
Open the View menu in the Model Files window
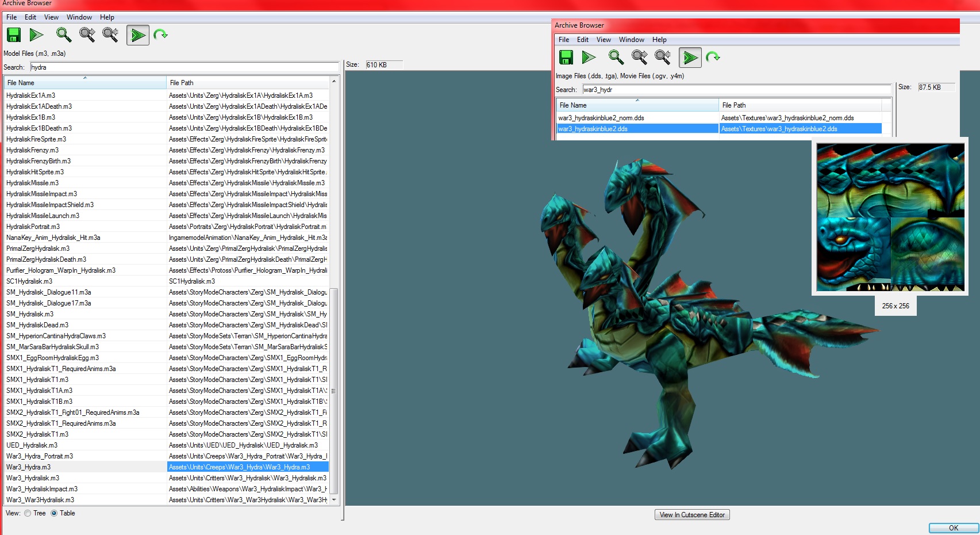tap(52, 17)
